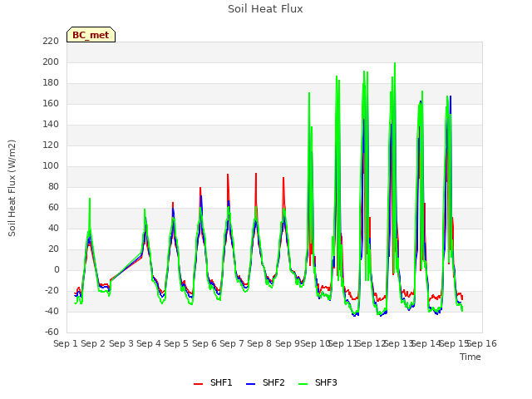Click the Sep 8 x-axis label
The height and width of the screenshot is (399, 532).
click(x=259, y=343)
